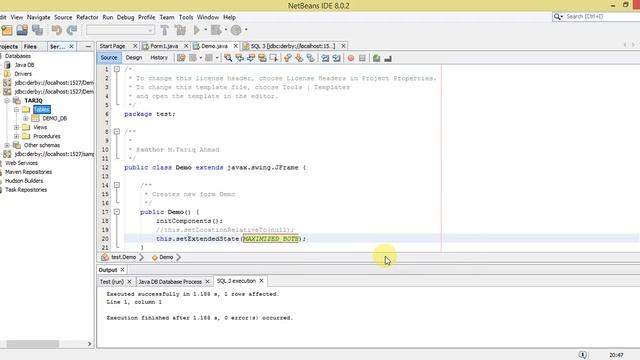
Task: Expand the Other schemas node
Action: [7, 145]
